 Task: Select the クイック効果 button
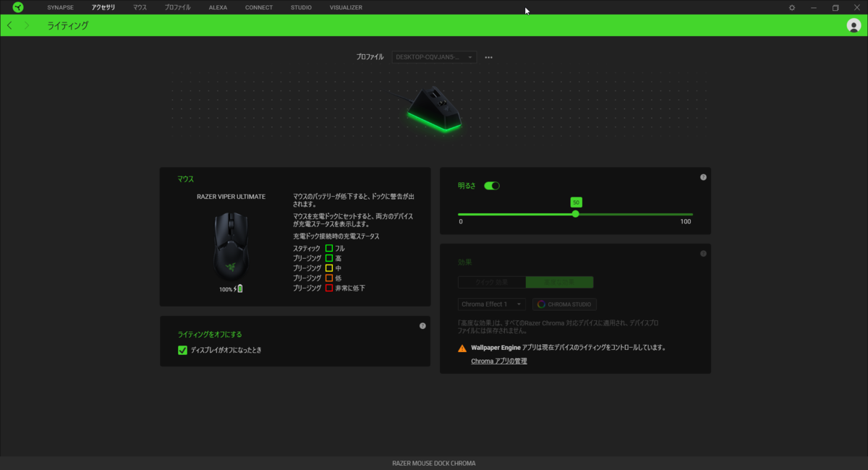(x=492, y=282)
